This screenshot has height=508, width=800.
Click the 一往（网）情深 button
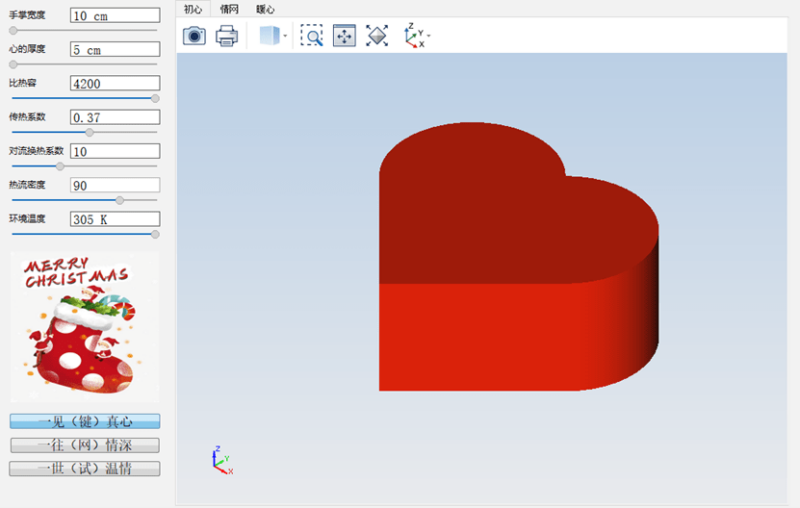click(x=84, y=445)
